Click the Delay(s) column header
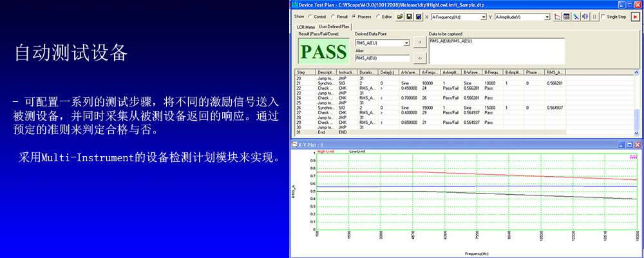The width and height of the screenshot is (644, 258). [x=389, y=72]
